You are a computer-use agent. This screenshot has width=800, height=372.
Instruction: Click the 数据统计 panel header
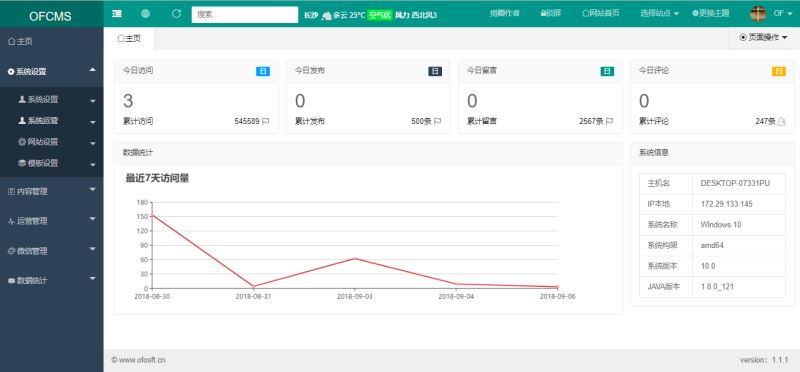coord(368,153)
